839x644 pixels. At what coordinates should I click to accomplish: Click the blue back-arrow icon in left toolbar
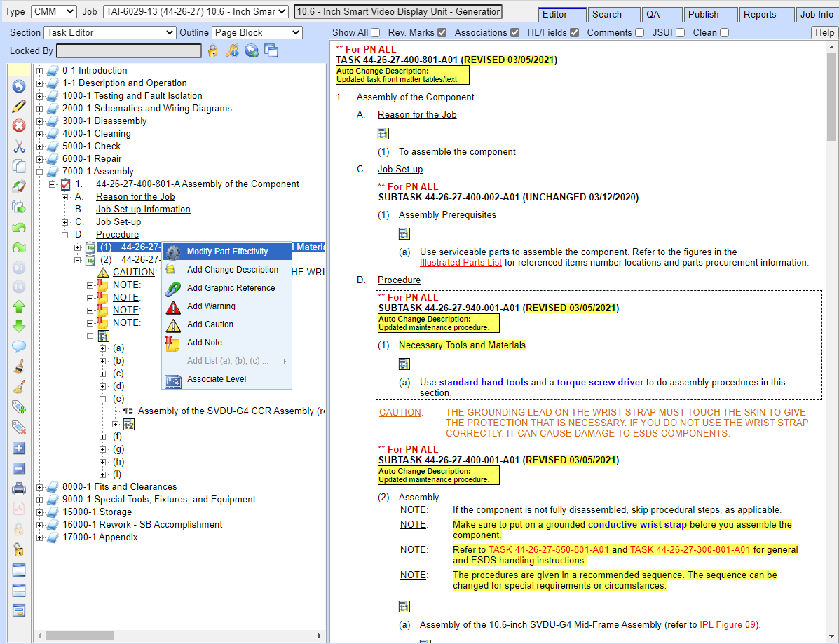(19, 86)
